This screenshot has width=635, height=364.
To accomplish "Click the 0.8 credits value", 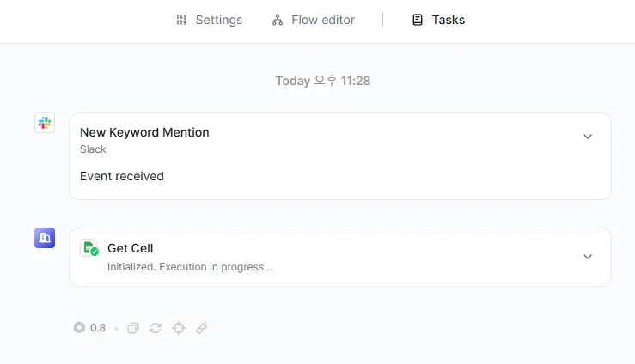I will [98, 328].
